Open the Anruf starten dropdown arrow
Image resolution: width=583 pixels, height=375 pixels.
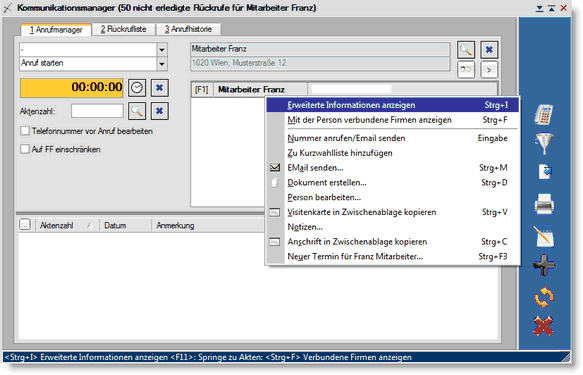pos(162,64)
